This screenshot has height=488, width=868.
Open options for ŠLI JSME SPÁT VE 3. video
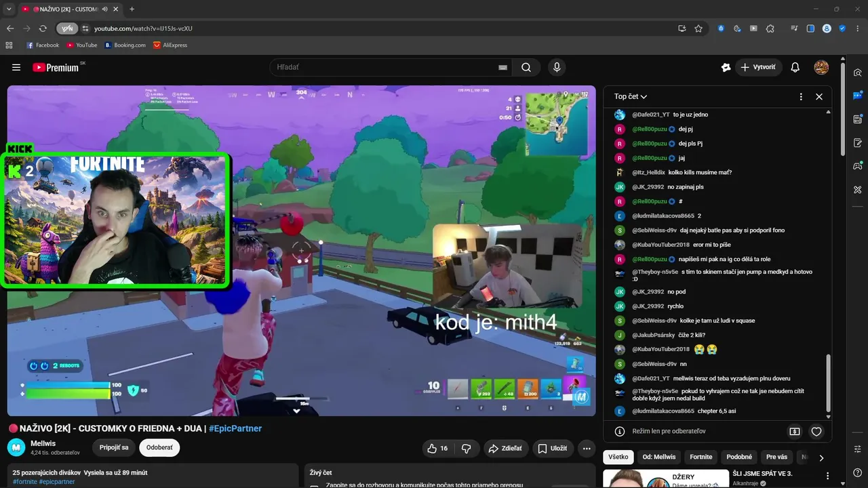tap(828, 476)
